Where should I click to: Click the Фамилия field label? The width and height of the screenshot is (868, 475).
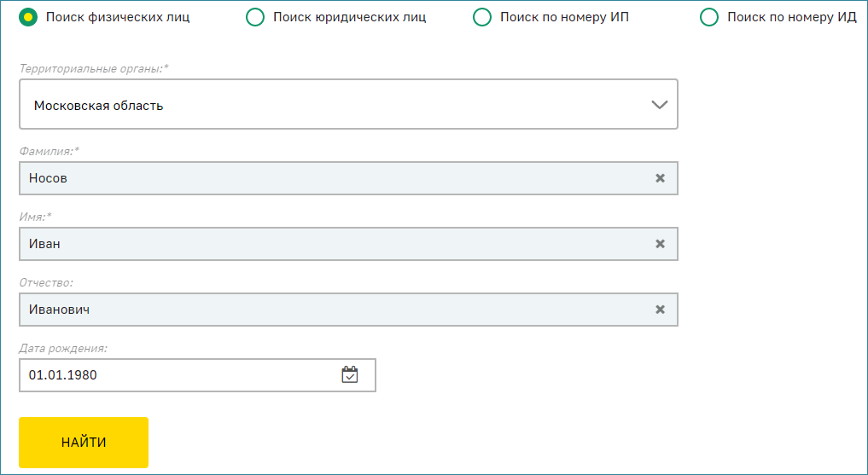click(x=50, y=151)
